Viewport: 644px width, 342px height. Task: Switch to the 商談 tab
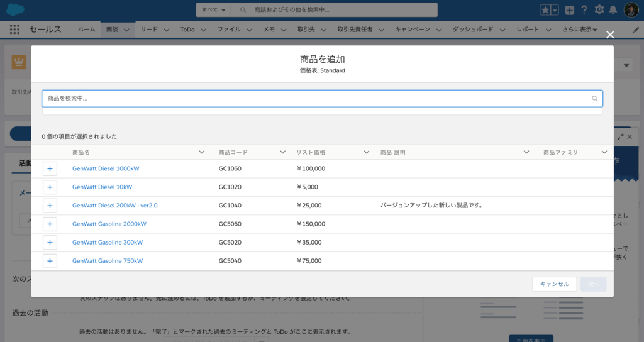coord(112,30)
